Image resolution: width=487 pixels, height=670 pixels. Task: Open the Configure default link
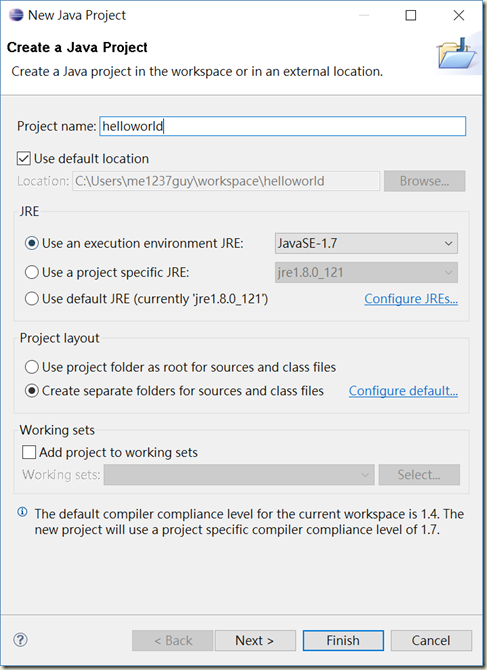pyautogui.click(x=403, y=391)
